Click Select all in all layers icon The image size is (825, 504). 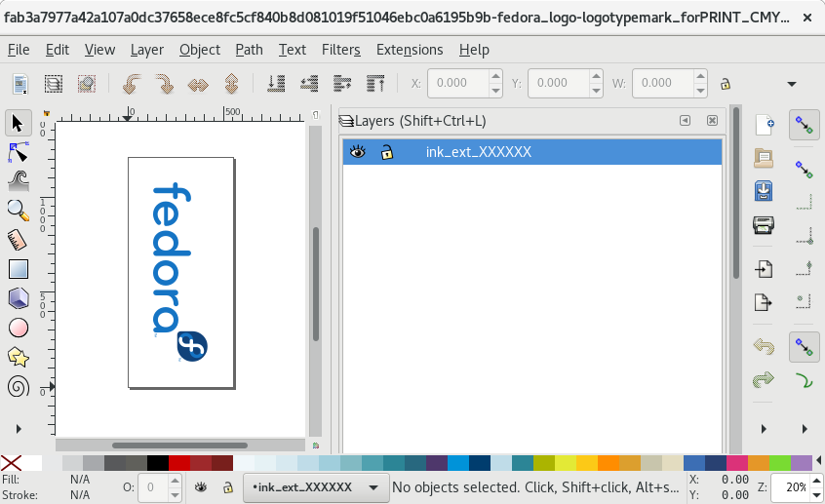click(x=53, y=84)
